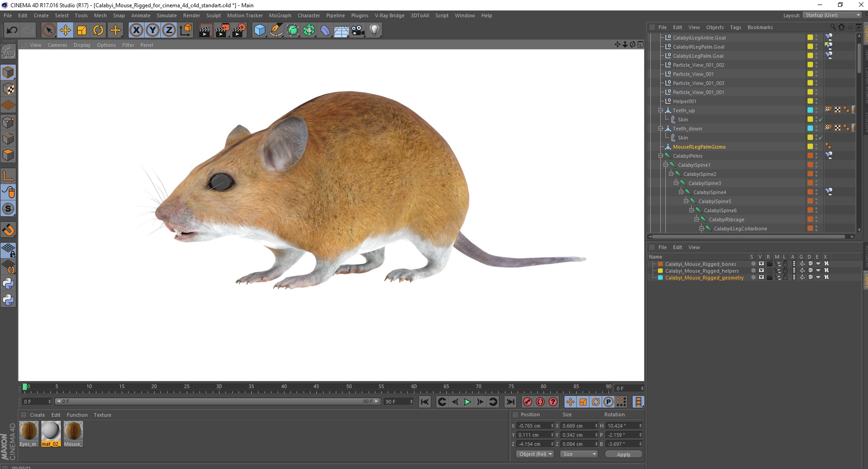Open Object (Rel) coordinate dropdown
Viewport: 868px width, 469px height.
[x=535, y=454]
